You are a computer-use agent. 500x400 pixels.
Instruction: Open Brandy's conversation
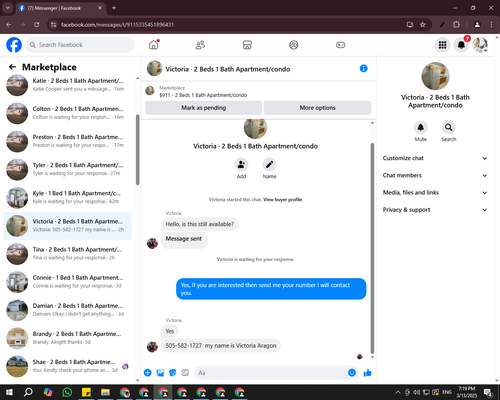[x=67, y=338]
